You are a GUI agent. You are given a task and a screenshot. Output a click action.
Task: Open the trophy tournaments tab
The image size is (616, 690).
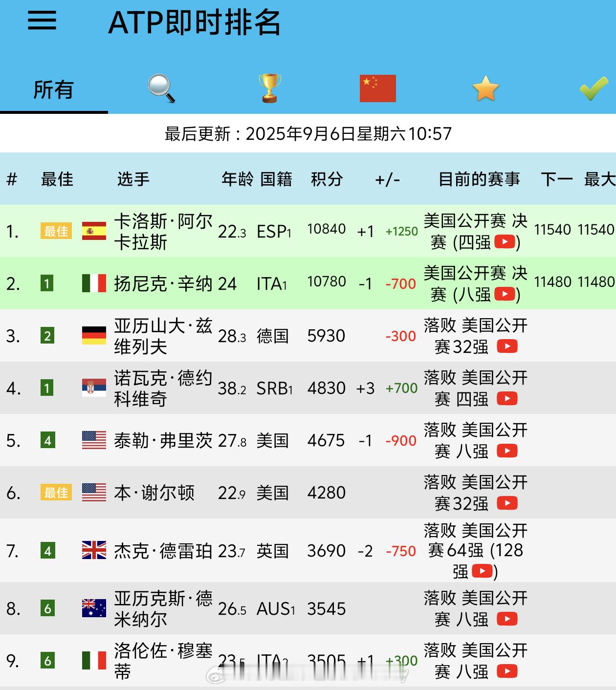270,88
